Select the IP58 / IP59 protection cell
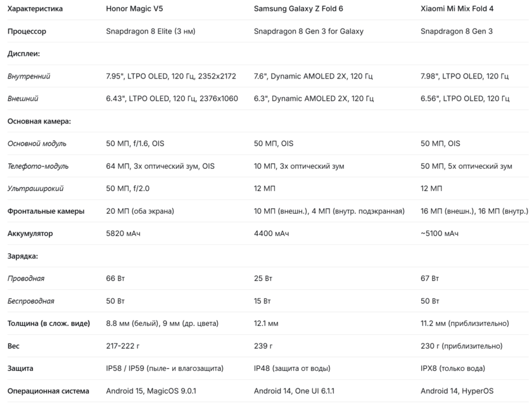The width and height of the screenshot is (532, 405). point(165,368)
